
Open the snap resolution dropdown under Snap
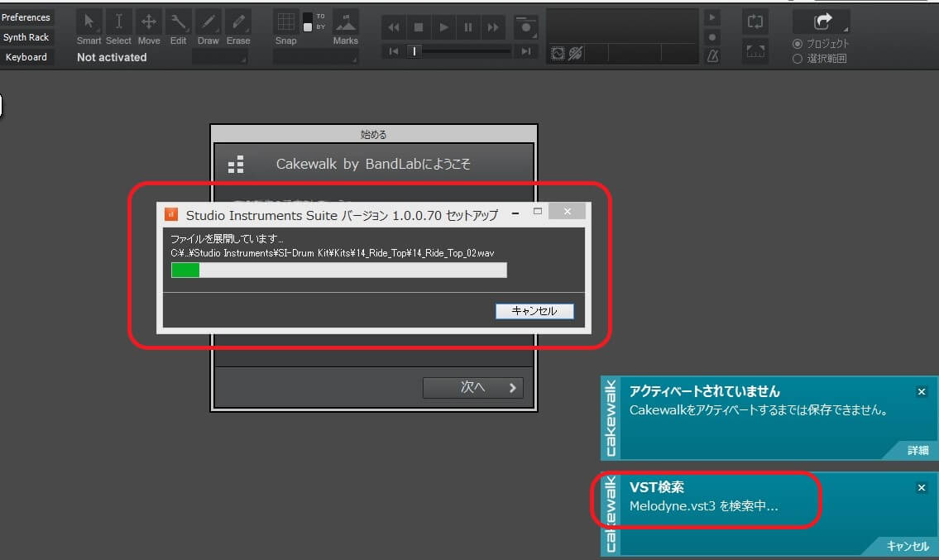(x=315, y=58)
